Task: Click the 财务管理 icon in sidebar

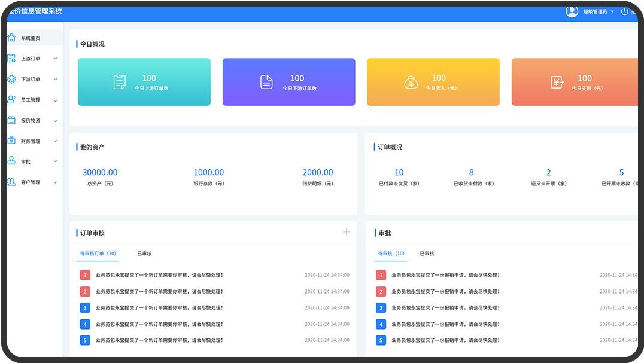Action: 11,141
